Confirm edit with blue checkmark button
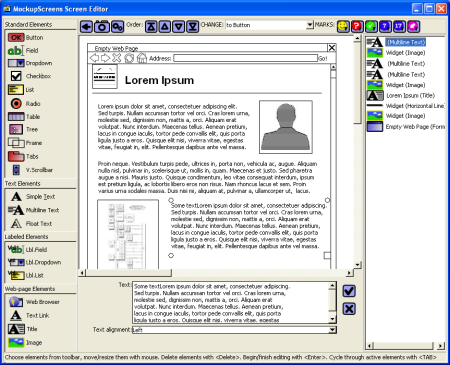450x365 pixels. click(x=349, y=291)
